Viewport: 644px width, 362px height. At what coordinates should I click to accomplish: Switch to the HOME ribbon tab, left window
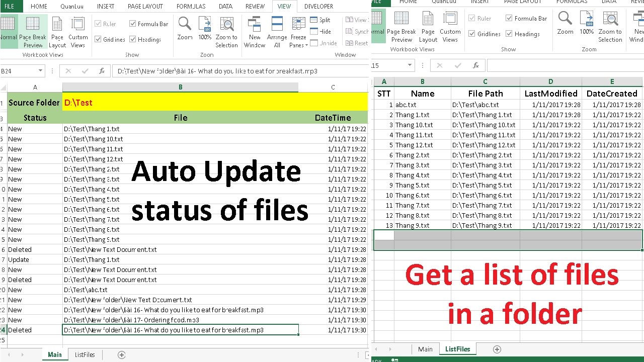39,7
